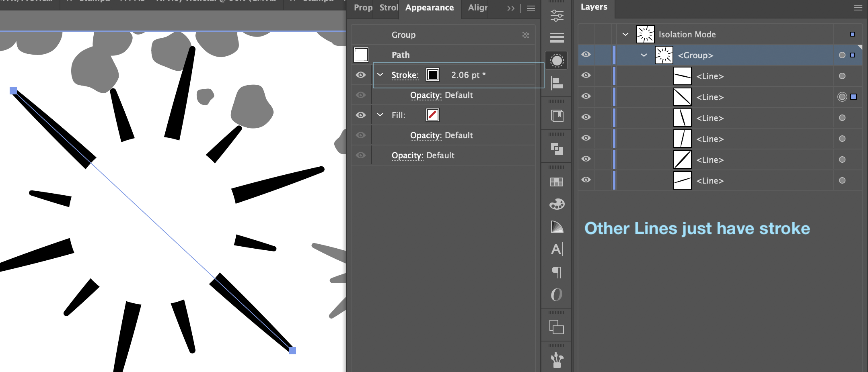Open the Swatches panel icon
The image size is (868, 372).
coord(557,183)
